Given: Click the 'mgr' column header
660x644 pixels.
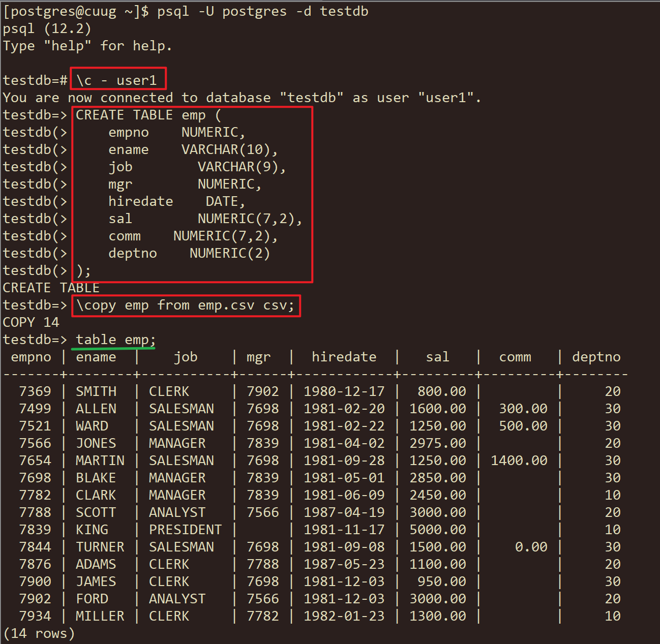Looking at the screenshot, I should (x=259, y=357).
